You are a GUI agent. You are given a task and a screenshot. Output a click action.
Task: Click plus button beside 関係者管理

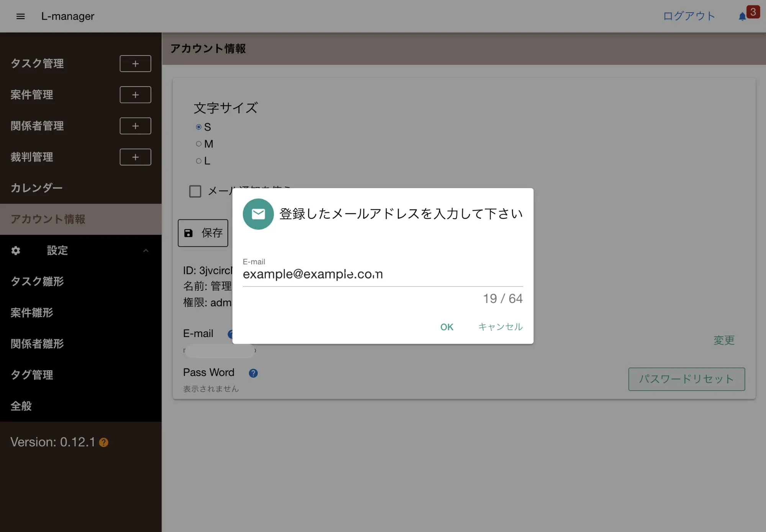[x=135, y=126]
